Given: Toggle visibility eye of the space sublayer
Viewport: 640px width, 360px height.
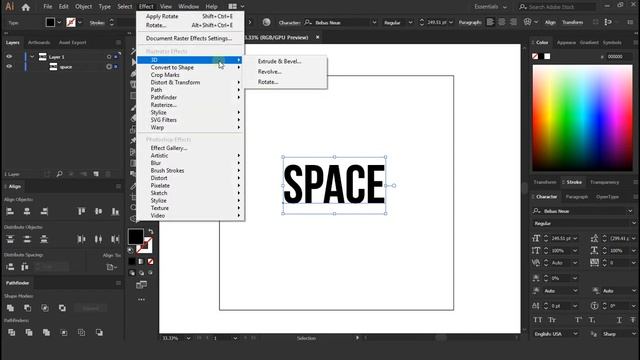Looking at the screenshot, I should click(x=9, y=67).
